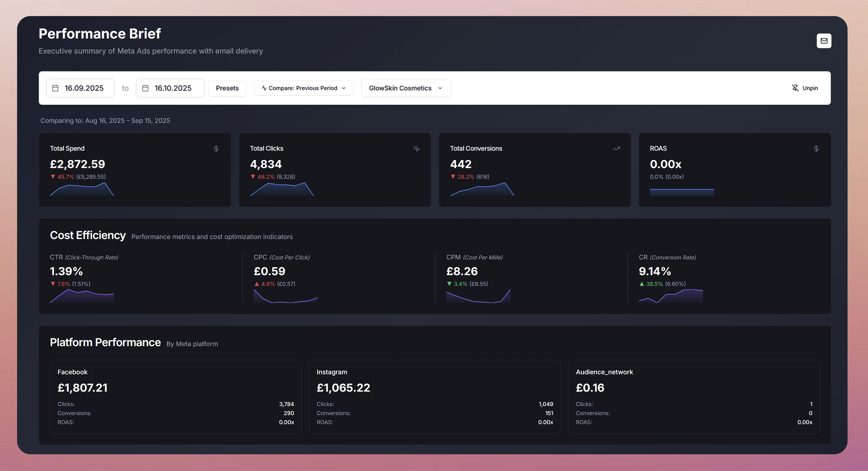Click the end date calendar icon

pyautogui.click(x=145, y=88)
